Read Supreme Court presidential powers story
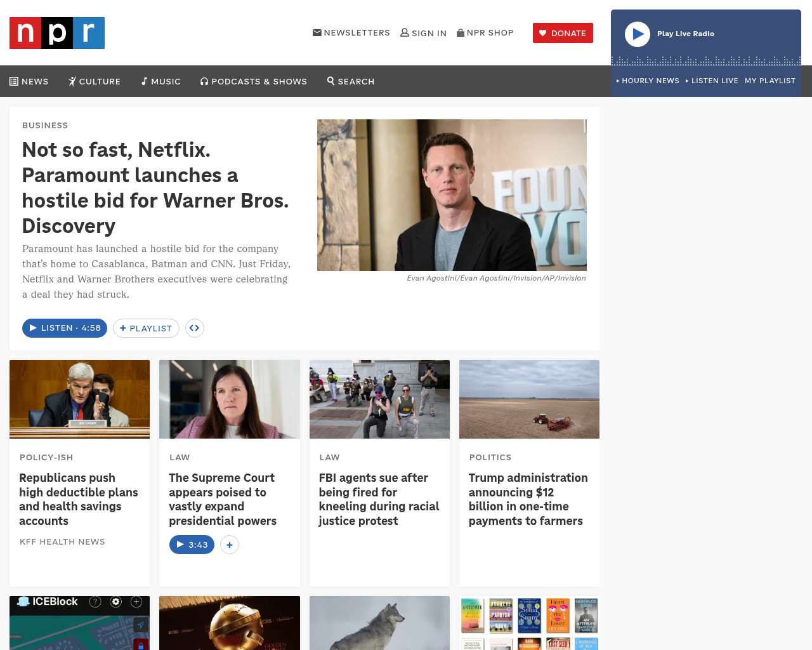The height and width of the screenshot is (650, 812). click(223, 500)
